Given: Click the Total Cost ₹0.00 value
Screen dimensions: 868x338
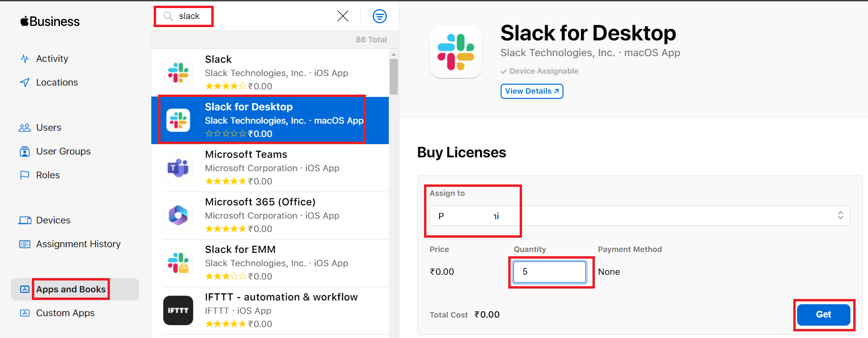Looking at the screenshot, I should click(x=487, y=315).
